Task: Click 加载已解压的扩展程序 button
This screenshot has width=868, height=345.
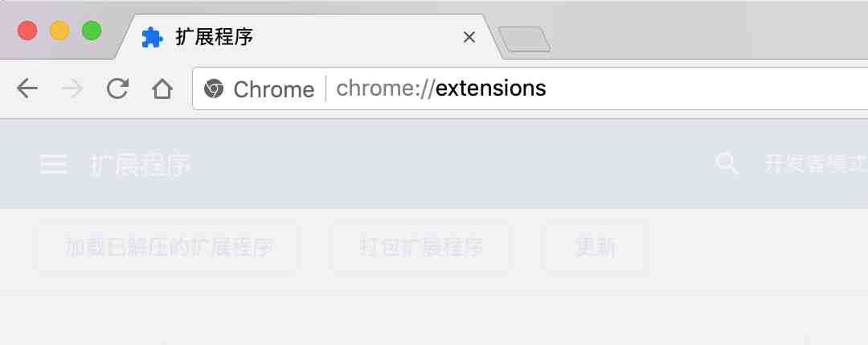Action: [169, 247]
